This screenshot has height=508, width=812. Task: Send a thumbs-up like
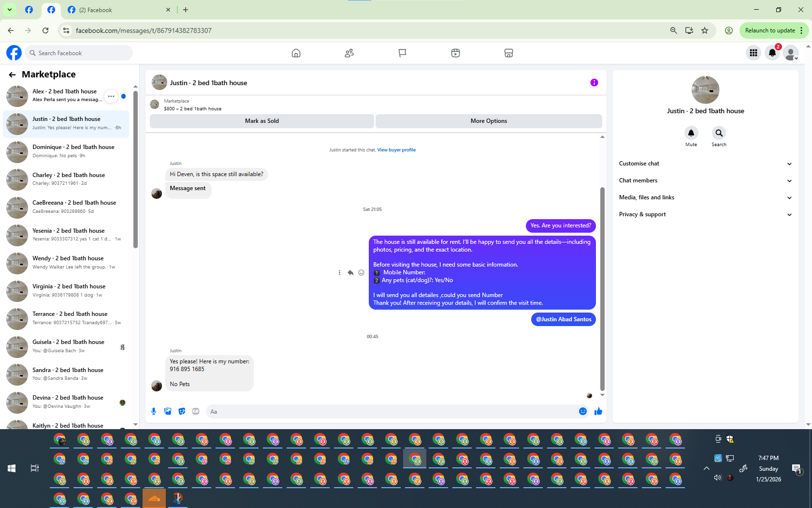coord(598,411)
